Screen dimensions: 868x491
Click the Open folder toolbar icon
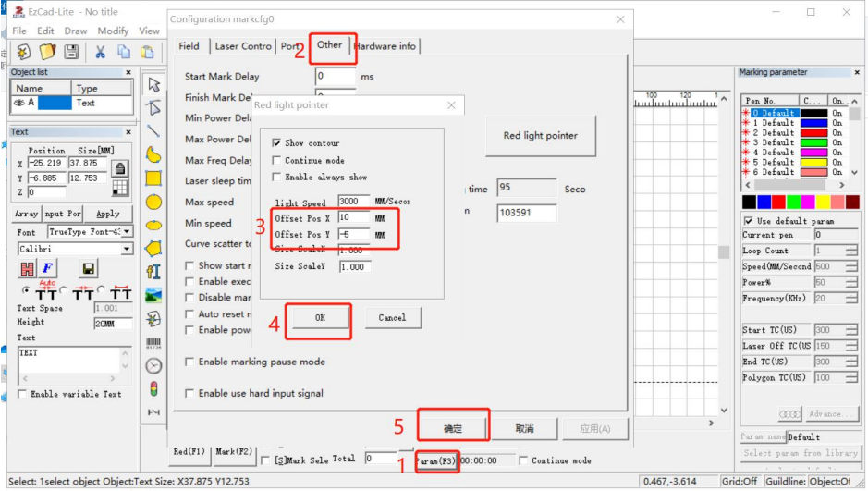pyautogui.click(x=46, y=52)
